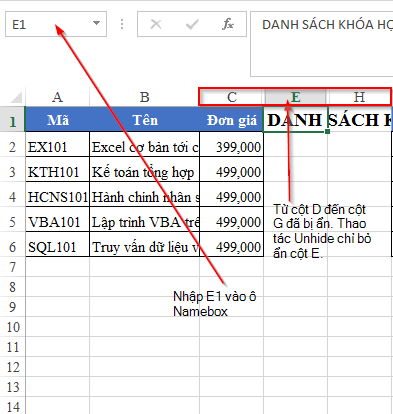Click the Đơn giá header cell
This screenshot has height=414, width=393.
point(232,119)
